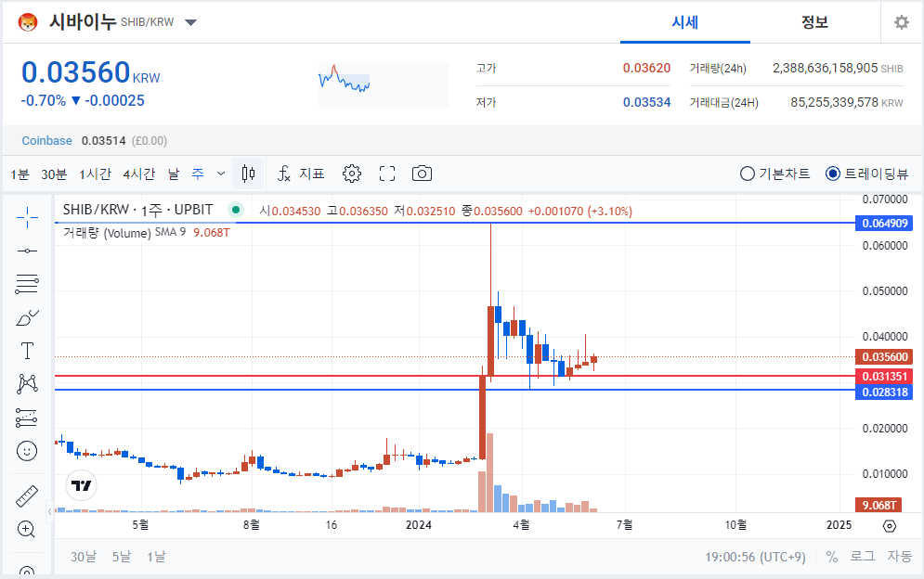The width and height of the screenshot is (924, 579).
Task: Select the 트레이딩뷰 radio option
Action: coord(866,174)
